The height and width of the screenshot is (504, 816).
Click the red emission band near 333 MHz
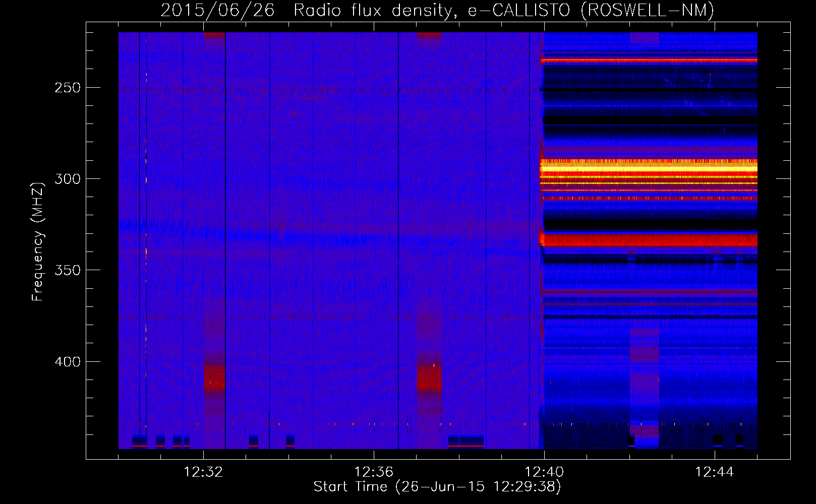[x=649, y=239]
